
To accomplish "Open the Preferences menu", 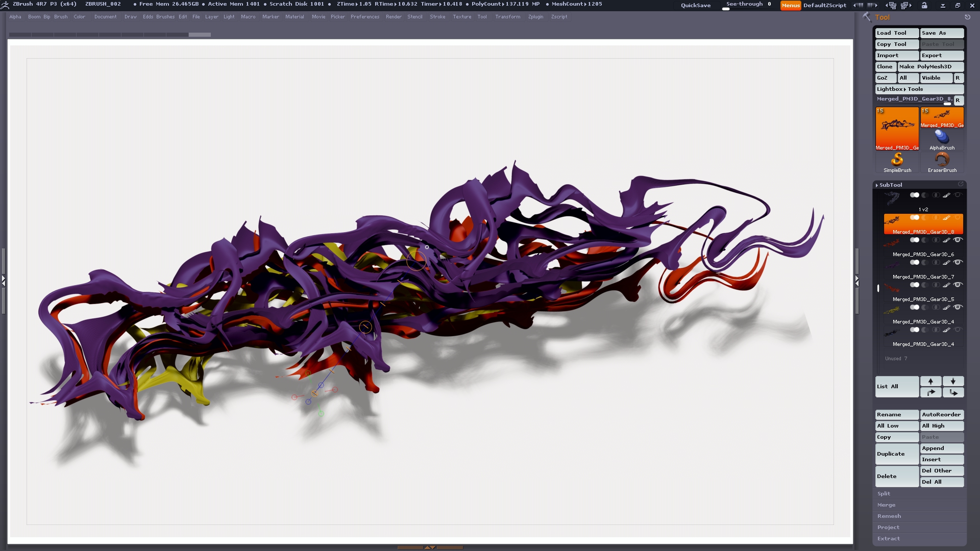I will (364, 17).
